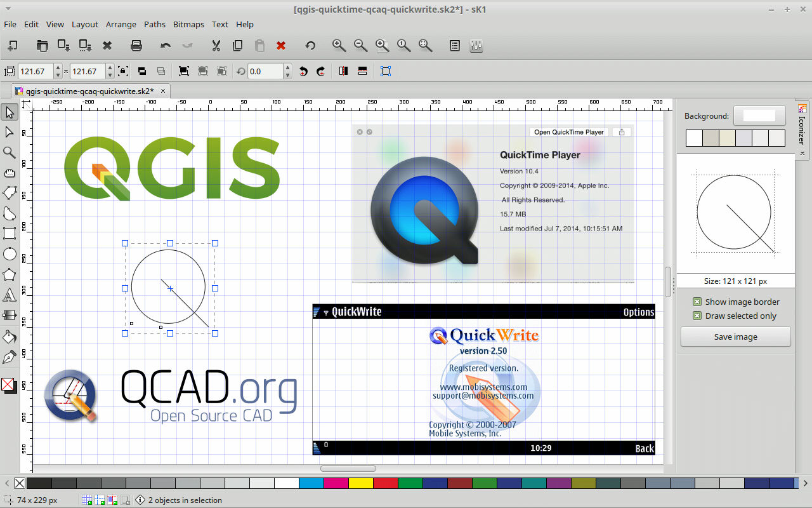Image resolution: width=812 pixels, height=508 pixels.
Task: Pick the Polygon tool
Action: 10,274
